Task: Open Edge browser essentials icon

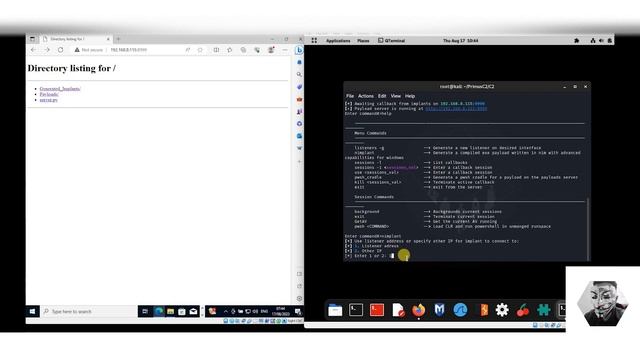Action: [x=257, y=50]
